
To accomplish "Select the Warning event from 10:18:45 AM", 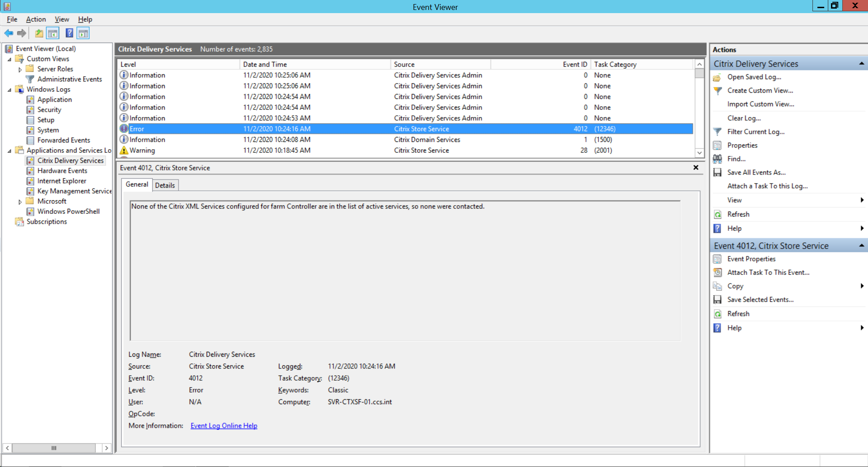I will [406, 151].
